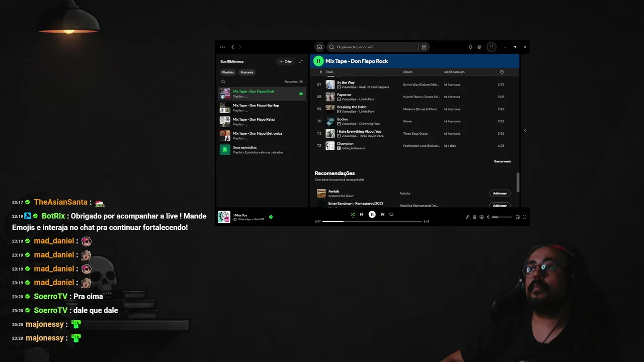The width and height of the screenshot is (644, 362).
Task: Toggle the Podcasts filter chip
Action: 247,72
